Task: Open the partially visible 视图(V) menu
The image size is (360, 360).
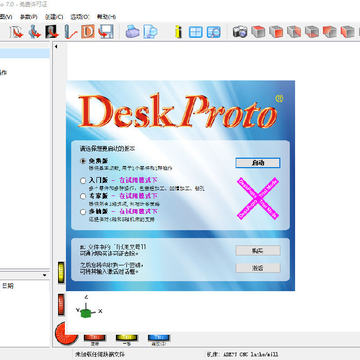Action: pyautogui.click(x=6, y=17)
